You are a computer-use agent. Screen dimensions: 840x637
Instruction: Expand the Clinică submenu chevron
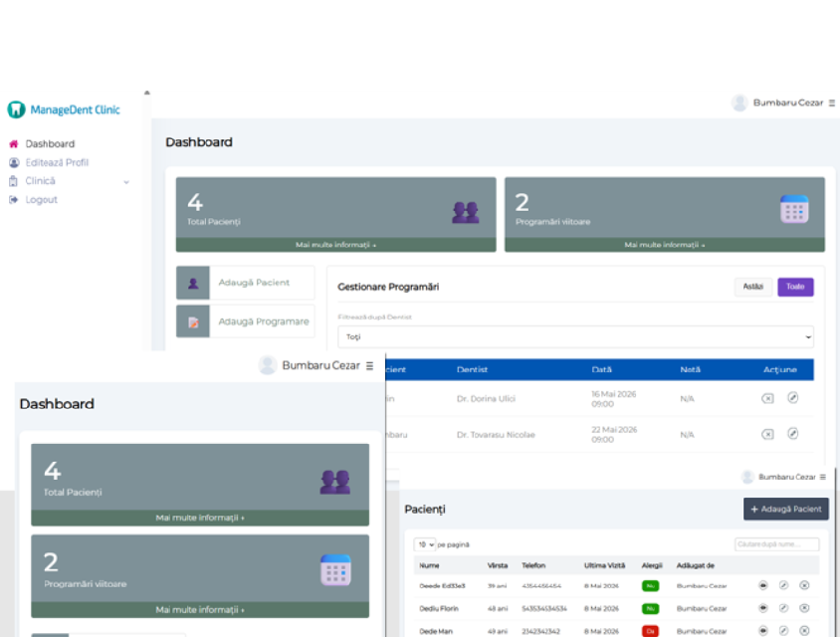point(126,182)
